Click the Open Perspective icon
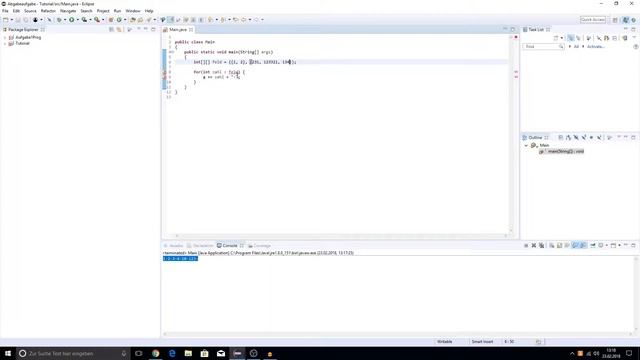 tap(615, 20)
